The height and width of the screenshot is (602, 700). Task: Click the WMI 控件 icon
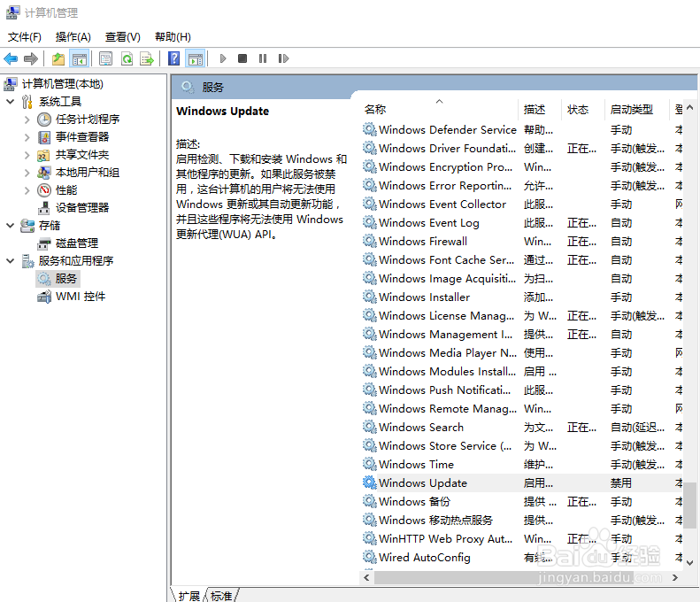point(44,297)
